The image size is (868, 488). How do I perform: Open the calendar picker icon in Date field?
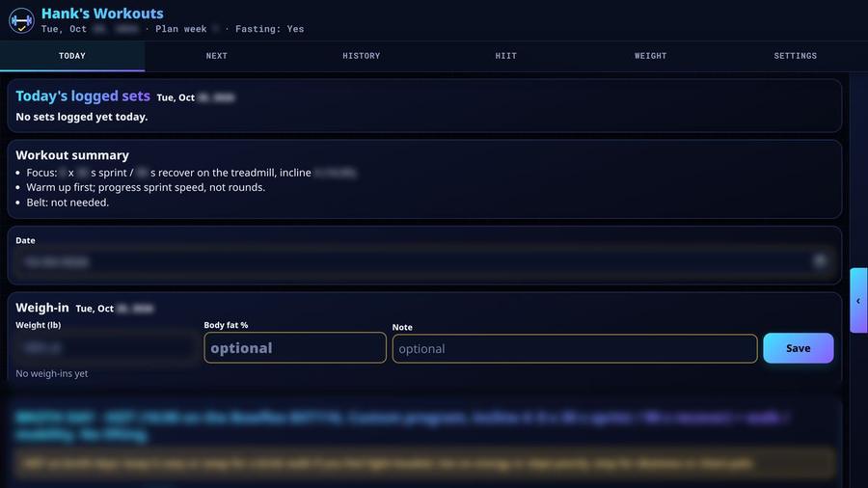(x=820, y=260)
